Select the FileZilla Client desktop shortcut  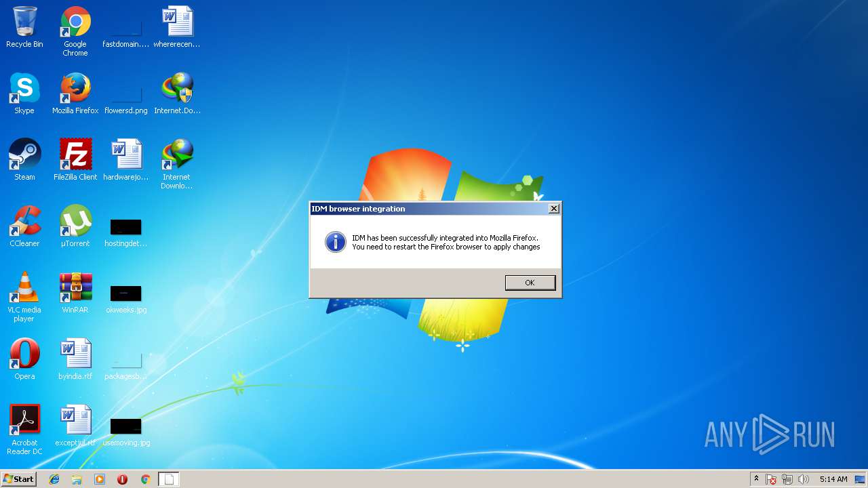(x=75, y=160)
